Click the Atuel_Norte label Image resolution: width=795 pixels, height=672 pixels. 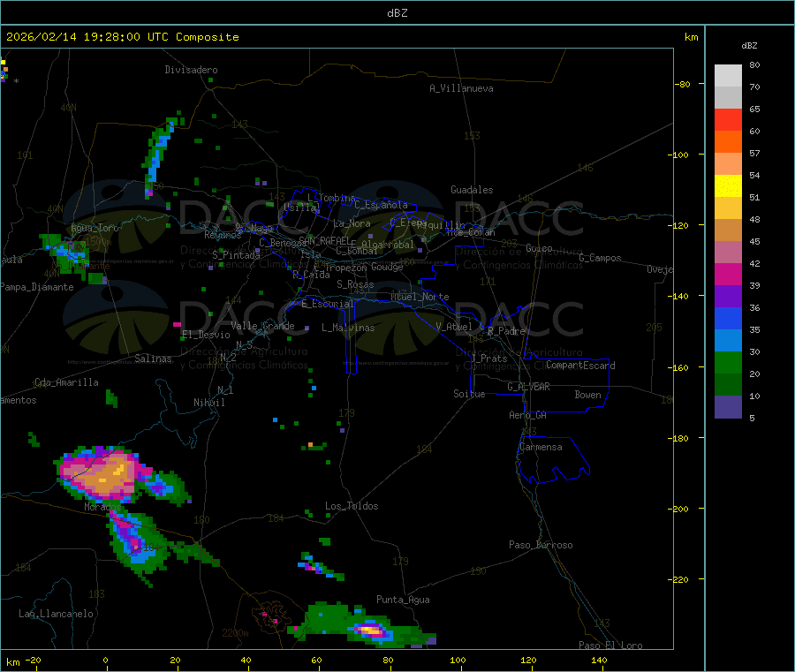420,297
